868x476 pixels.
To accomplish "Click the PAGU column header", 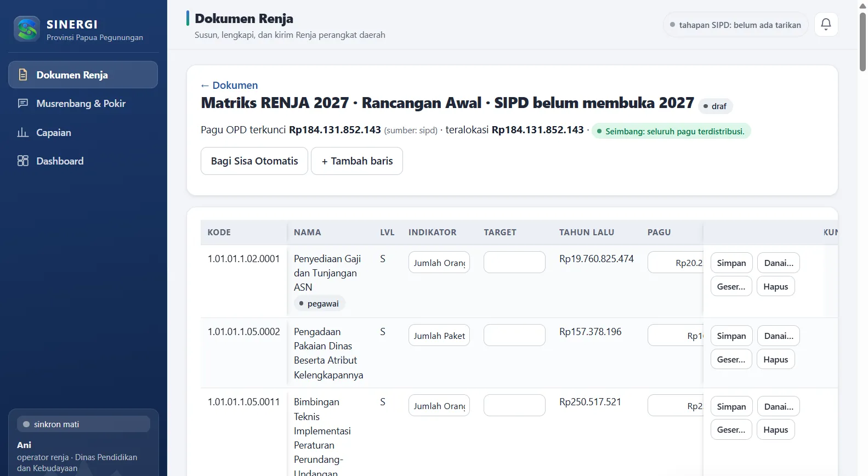I will click(x=659, y=232).
